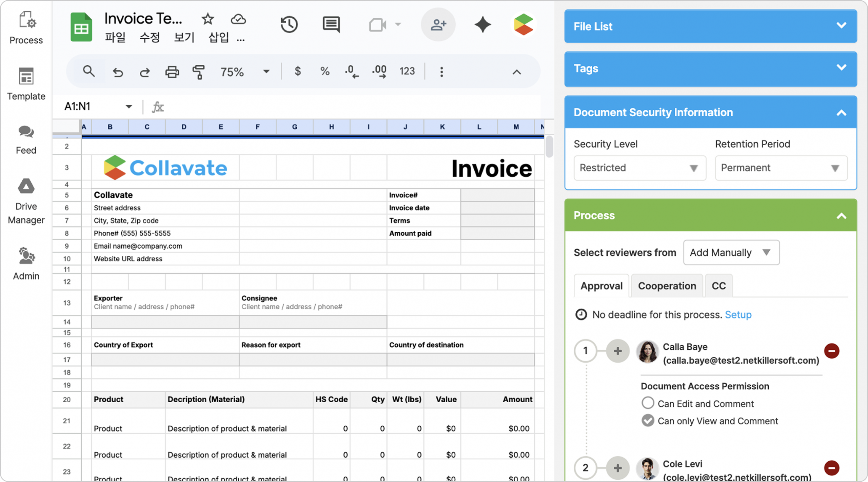Add reviewer after step 1 plus button
The height and width of the screenshot is (482, 868).
617,351
